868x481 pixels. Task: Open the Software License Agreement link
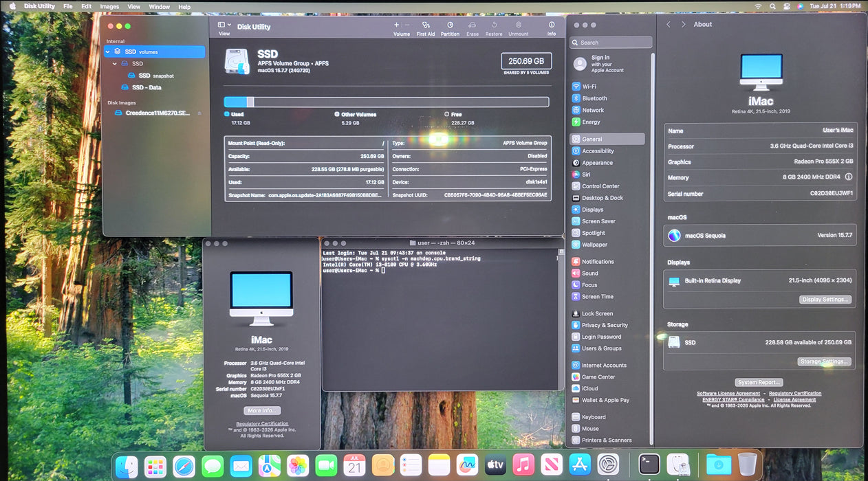[x=728, y=394]
